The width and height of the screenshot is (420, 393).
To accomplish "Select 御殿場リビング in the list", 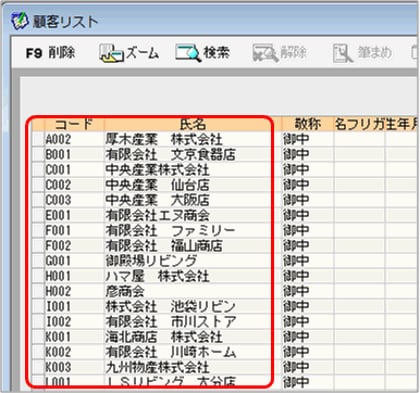I will 151,261.
